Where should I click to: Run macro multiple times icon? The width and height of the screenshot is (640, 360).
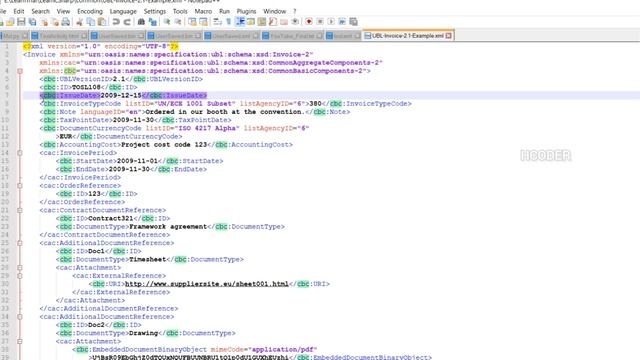(342, 22)
